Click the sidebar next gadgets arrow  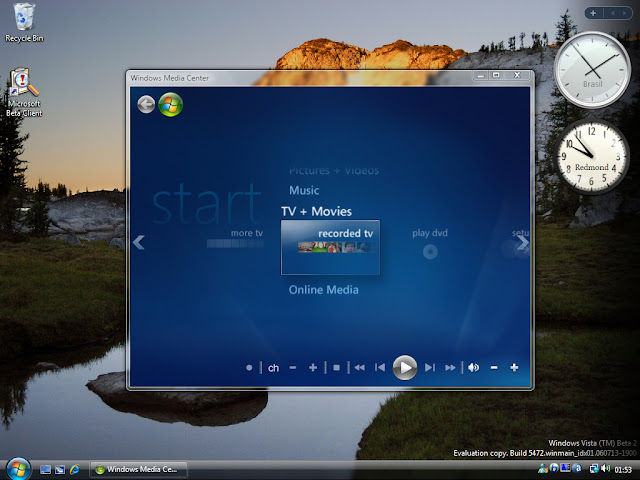624,13
